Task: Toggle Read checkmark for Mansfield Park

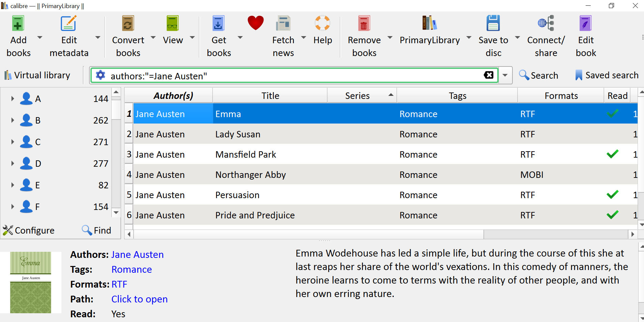Action: tap(612, 154)
